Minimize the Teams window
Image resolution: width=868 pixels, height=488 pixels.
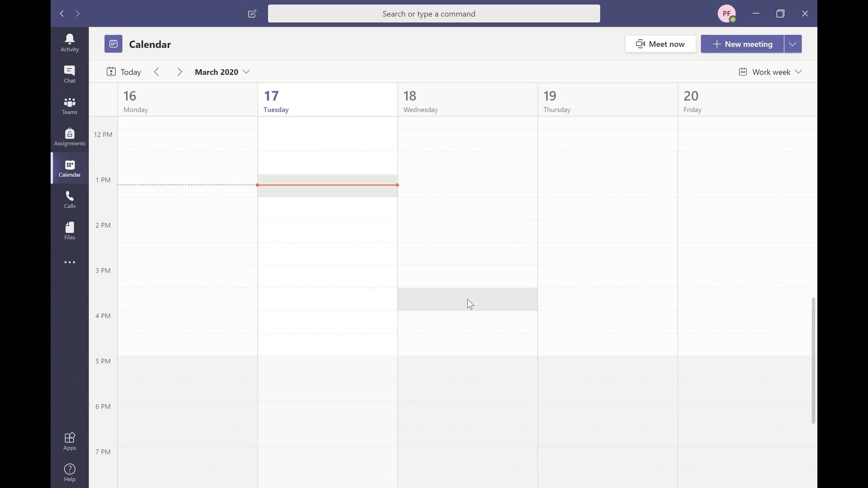click(x=755, y=14)
